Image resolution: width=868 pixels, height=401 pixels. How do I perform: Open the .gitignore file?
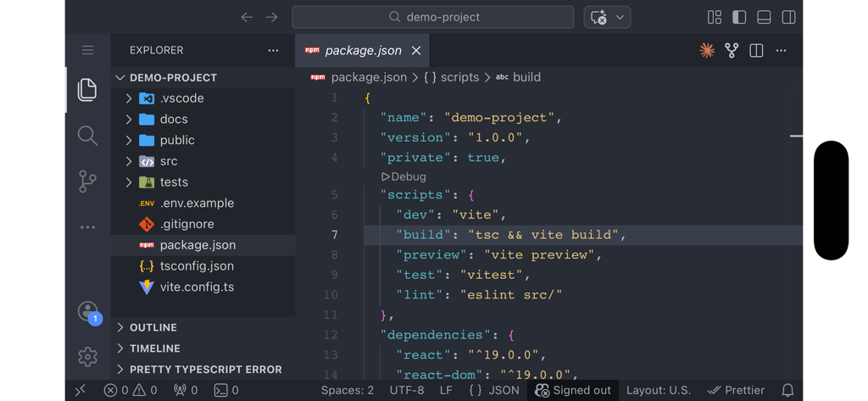(x=203, y=225)
